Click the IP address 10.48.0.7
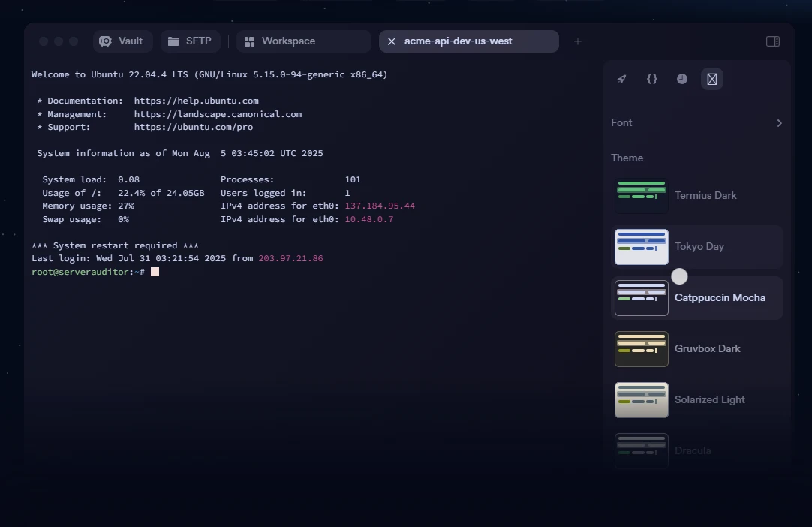The image size is (812, 527). (x=369, y=219)
